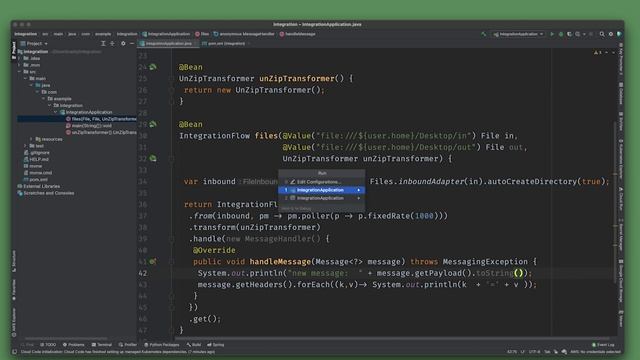Collapse the main folder in project tree
The width and height of the screenshot is (640, 360).
tap(25, 78)
